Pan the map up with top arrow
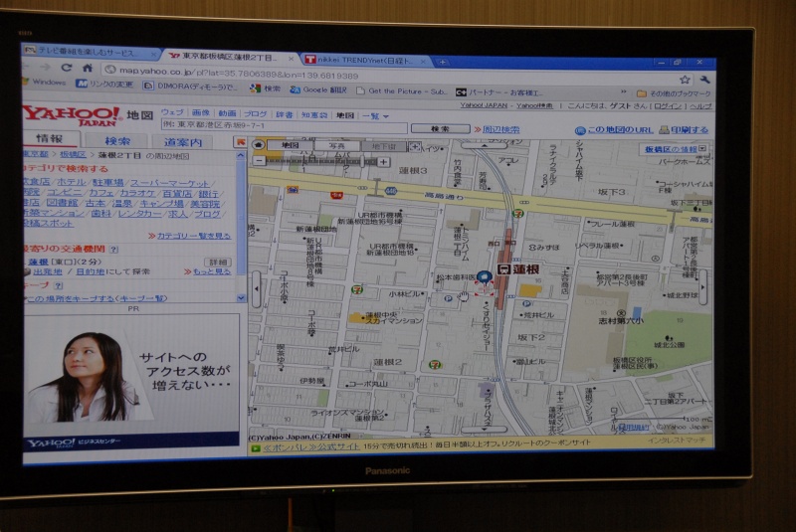Viewport: 796px width, 532px height. [485, 145]
